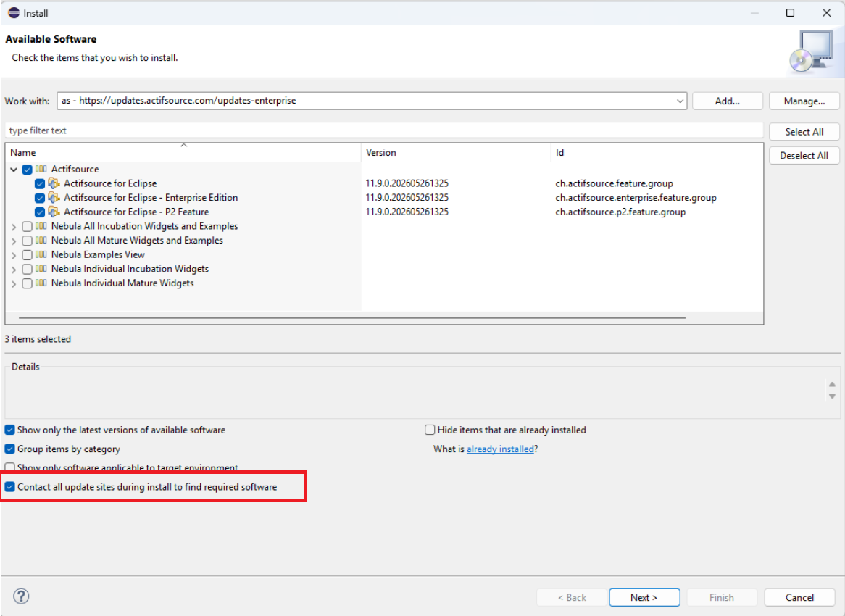Select id ch.actifsource.p2.feature.group
Screen dimensions: 845x616
pyautogui.click(x=620, y=212)
